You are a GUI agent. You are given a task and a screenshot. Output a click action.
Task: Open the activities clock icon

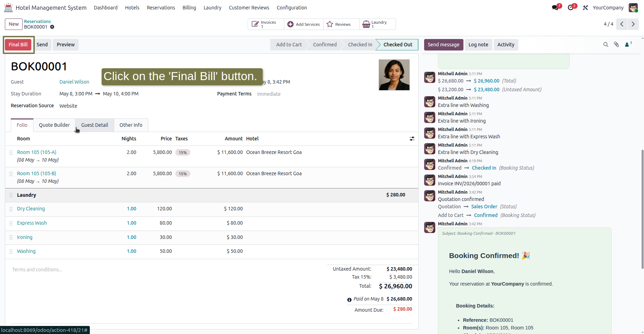click(x=570, y=8)
